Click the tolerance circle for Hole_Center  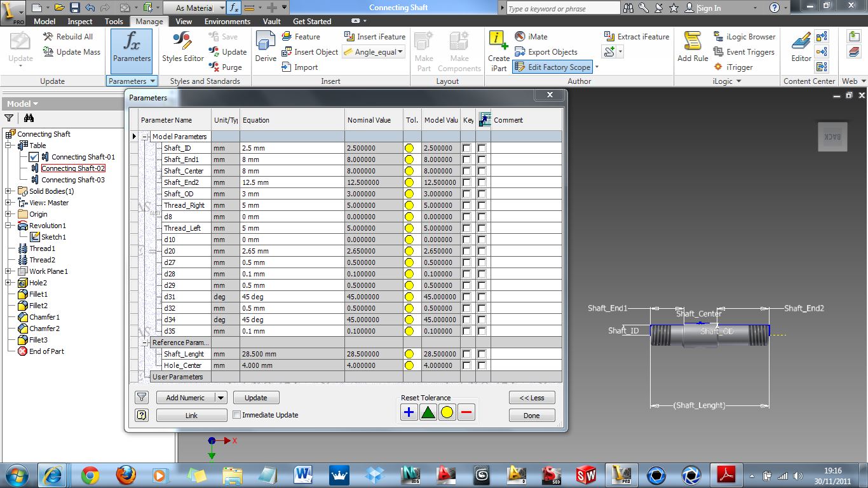coord(409,365)
